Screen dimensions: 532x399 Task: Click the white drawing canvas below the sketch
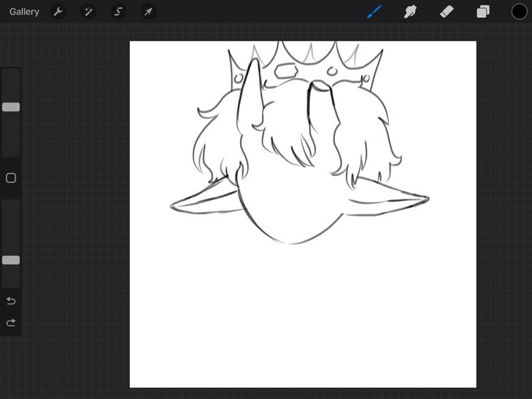pyautogui.click(x=303, y=315)
